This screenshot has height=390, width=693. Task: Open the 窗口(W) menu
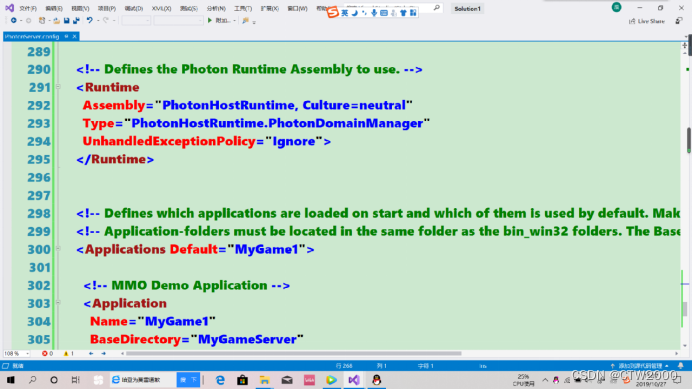point(297,8)
